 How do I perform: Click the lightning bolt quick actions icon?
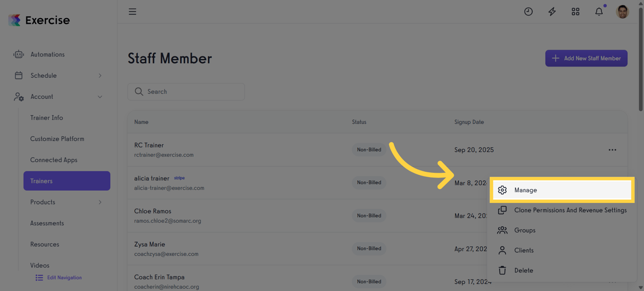552,12
